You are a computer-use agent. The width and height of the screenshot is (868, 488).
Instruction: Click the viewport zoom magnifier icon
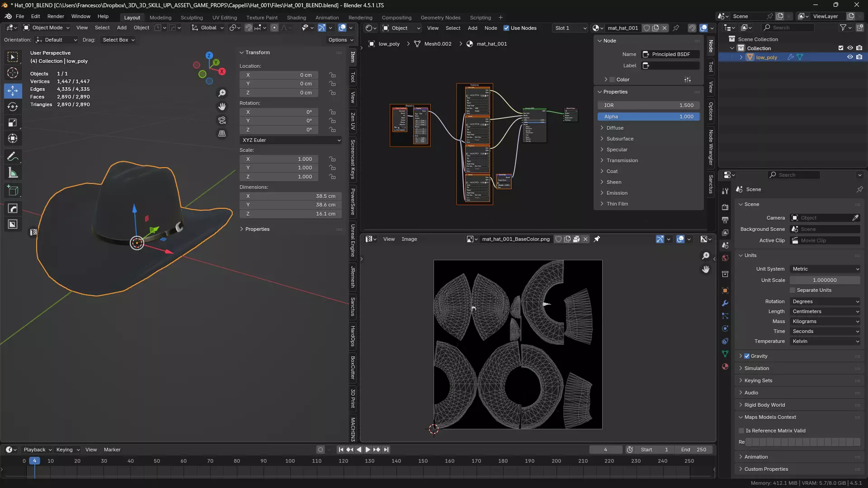click(x=222, y=93)
